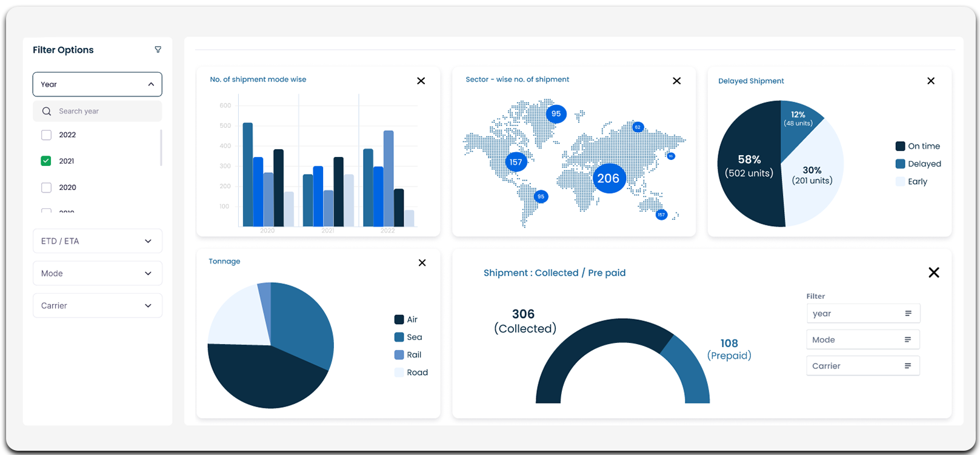Click the lines icon in the year filter
Viewport: 980px width, 455px height.
(x=908, y=314)
